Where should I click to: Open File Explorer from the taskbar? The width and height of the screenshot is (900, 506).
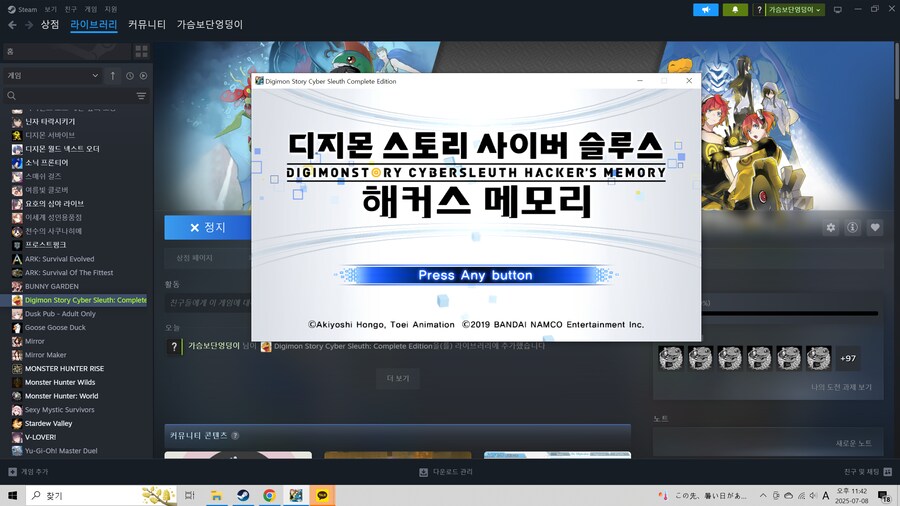[216, 496]
